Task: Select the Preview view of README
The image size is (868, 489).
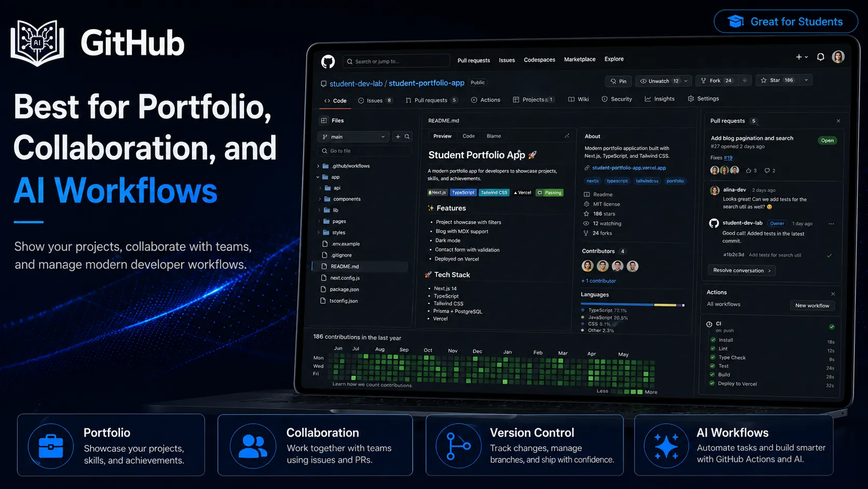Action: click(x=442, y=136)
